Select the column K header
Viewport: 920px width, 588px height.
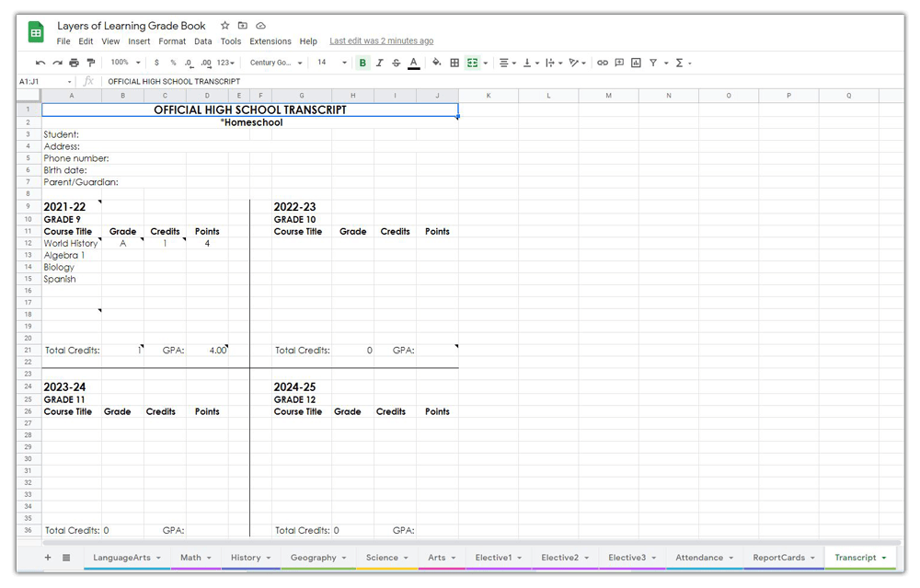(x=489, y=96)
